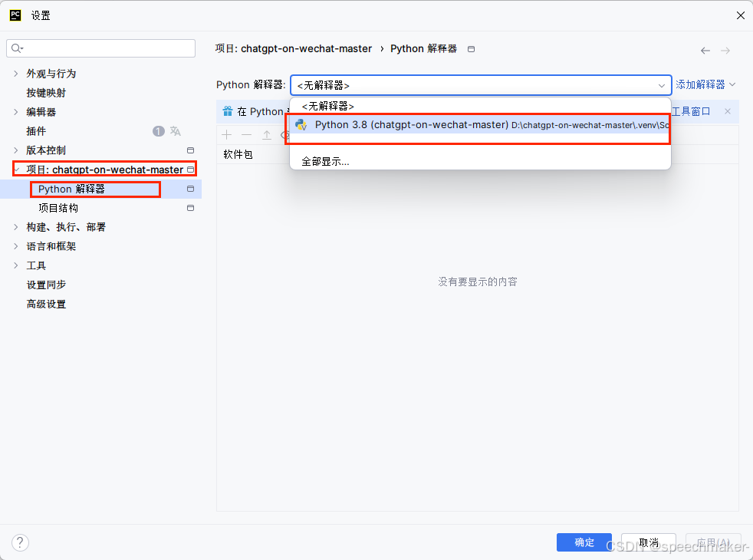Click the remove package minus icon
This screenshot has width=753, height=560.
246,135
